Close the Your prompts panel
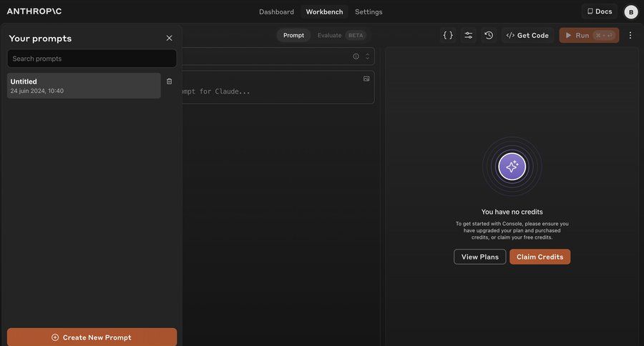This screenshot has height=346, width=644. [x=169, y=38]
